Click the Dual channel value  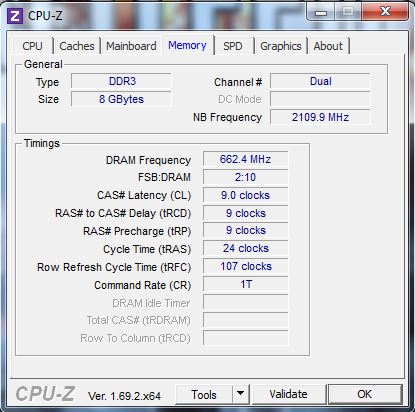coord(320,81)
